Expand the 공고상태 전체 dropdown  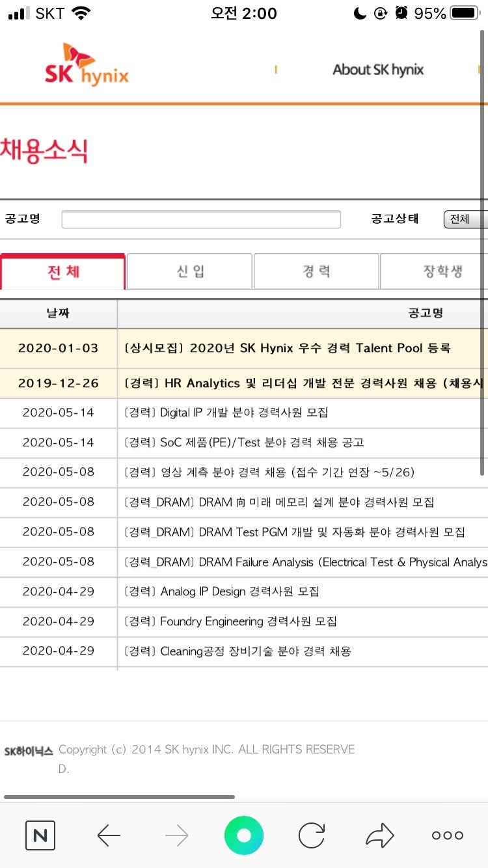point(465,219)
